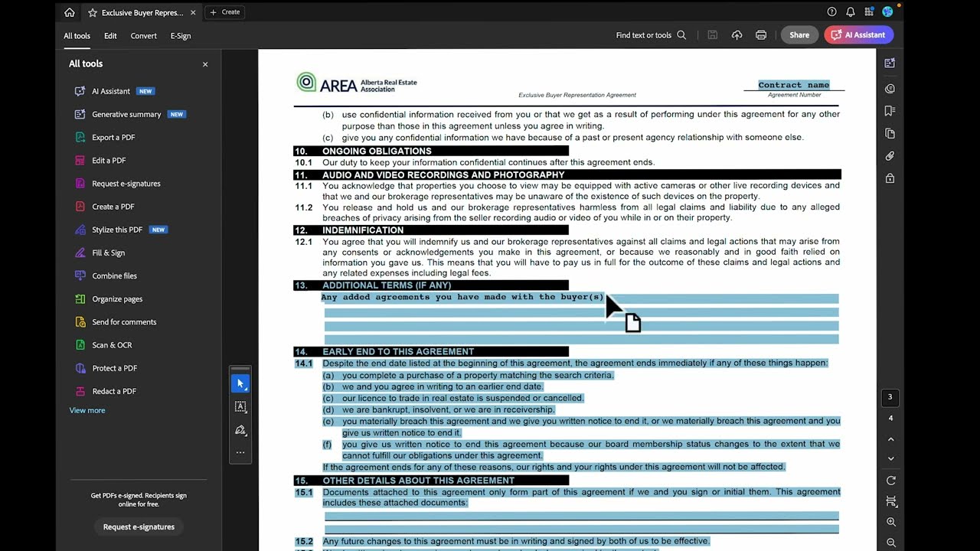Click the Request e-signatures button at the panel bottom

coord(139,527)
